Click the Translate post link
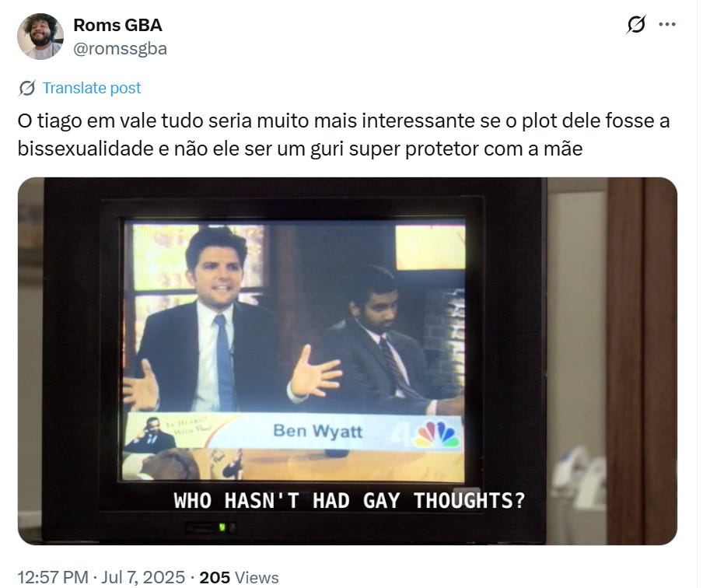703x588 pixels. click(x=92, y=88)
